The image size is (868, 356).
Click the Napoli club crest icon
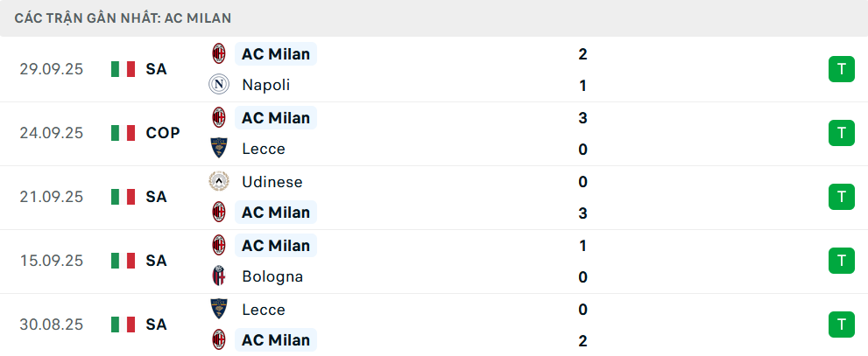point(218,85)
